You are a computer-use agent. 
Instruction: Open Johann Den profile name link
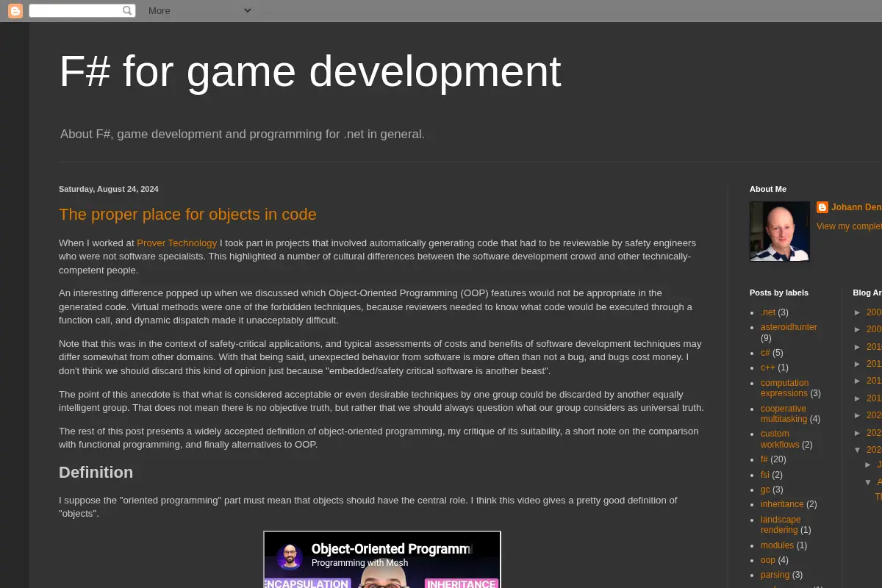(x=856, y=207)
